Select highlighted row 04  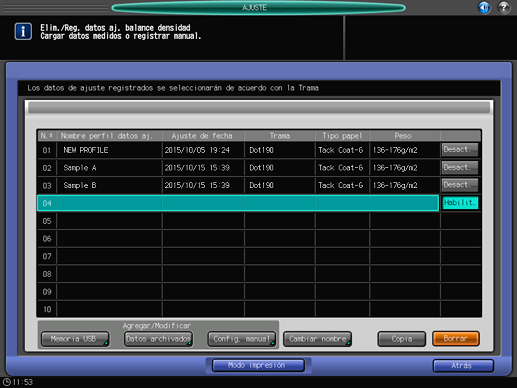point(238,203)
